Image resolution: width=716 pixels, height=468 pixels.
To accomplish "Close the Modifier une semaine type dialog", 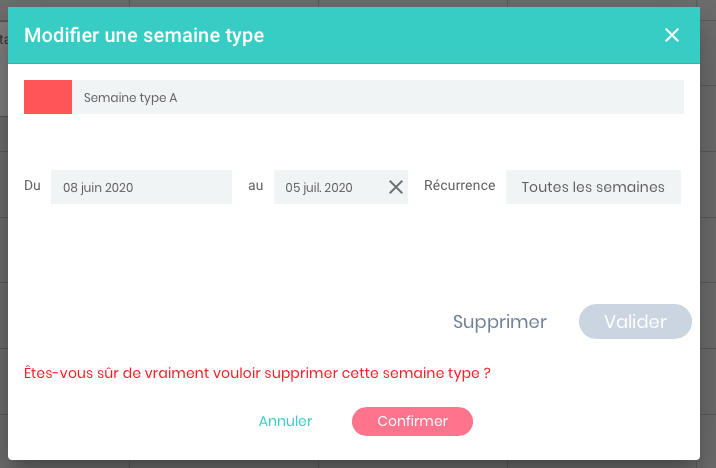I will click(672, 36).
